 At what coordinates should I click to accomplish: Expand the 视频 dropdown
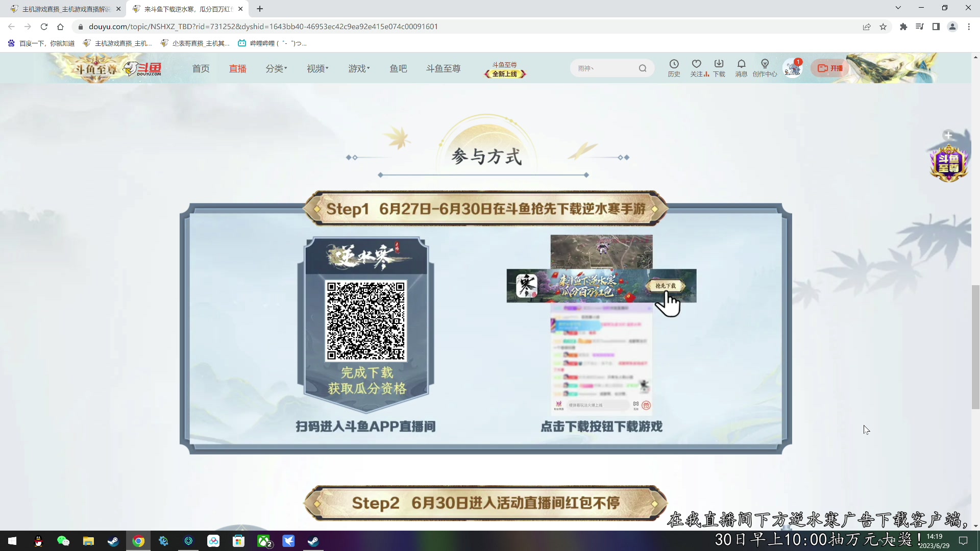[317, 68]
